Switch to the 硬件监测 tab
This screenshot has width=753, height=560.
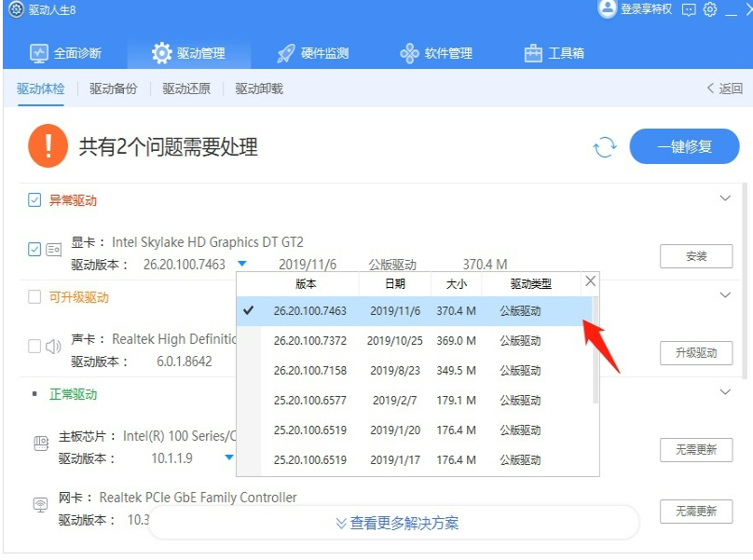coord(311,53)
